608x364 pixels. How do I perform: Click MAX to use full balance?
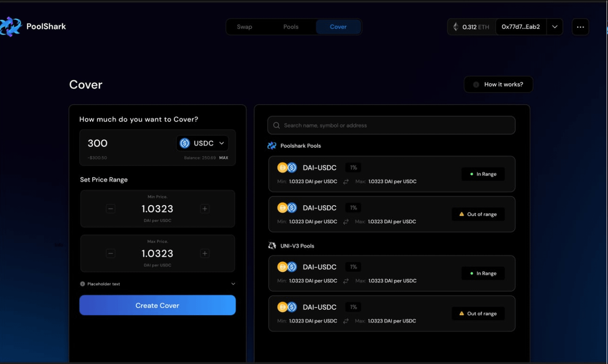point(223,158)
